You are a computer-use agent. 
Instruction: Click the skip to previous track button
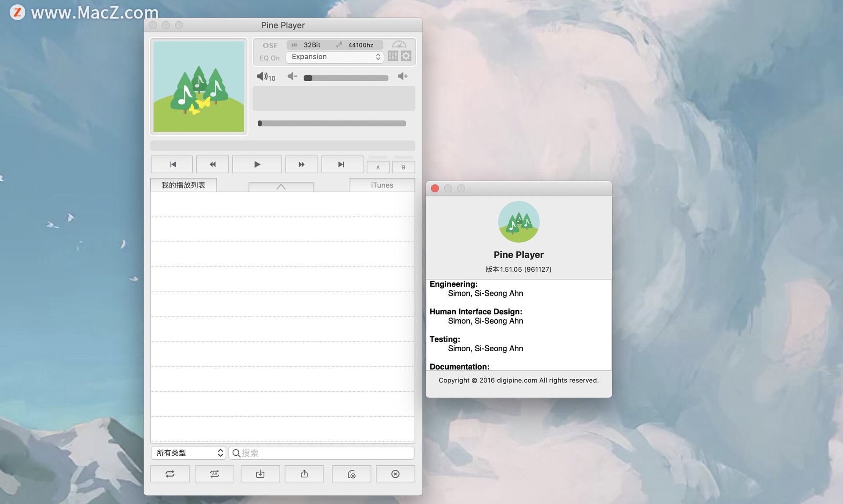[x=172, y=164]
